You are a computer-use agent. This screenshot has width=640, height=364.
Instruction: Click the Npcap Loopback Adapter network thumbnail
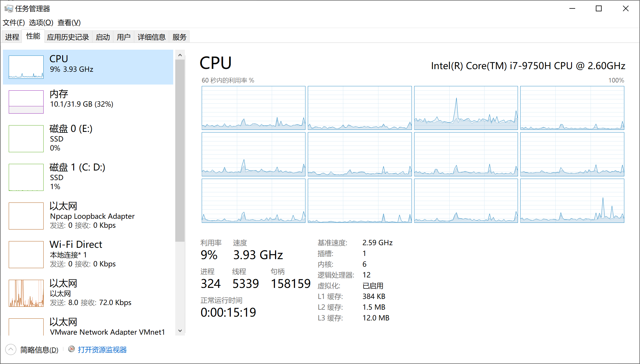tap(26, 216)
